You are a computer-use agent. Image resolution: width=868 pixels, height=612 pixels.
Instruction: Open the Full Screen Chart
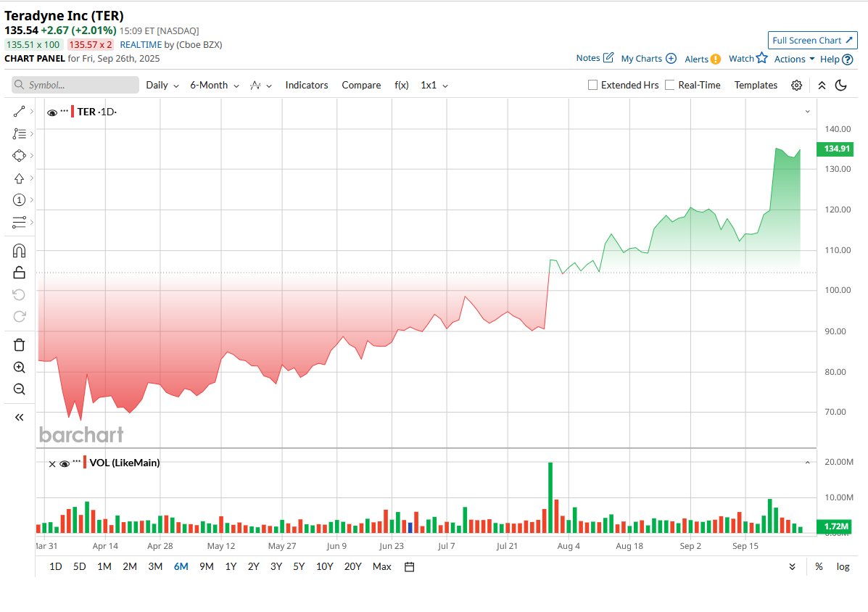coord(812,41)
